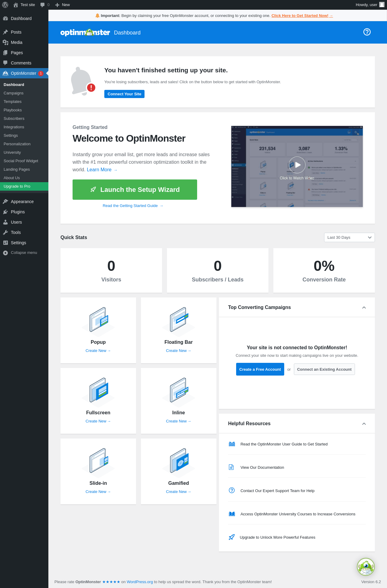Click the OptinMonster logo in header
387x588 pixels.
pyautogui.click(x=85, y=32)
